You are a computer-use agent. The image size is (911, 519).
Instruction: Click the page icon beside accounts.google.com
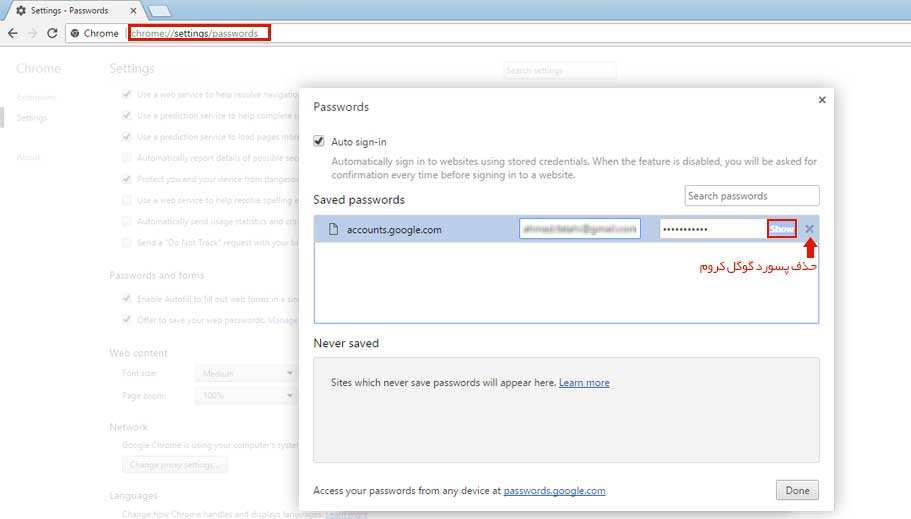(x=333, y=229)
